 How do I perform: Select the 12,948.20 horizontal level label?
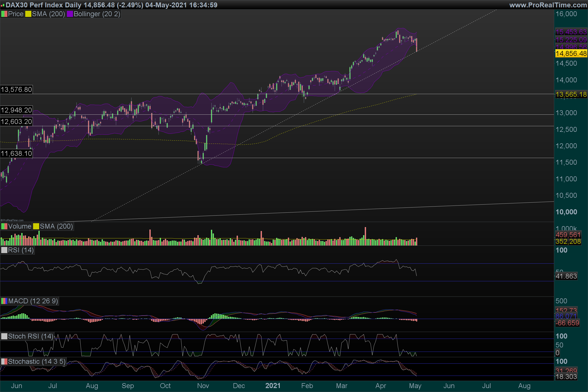16,110
